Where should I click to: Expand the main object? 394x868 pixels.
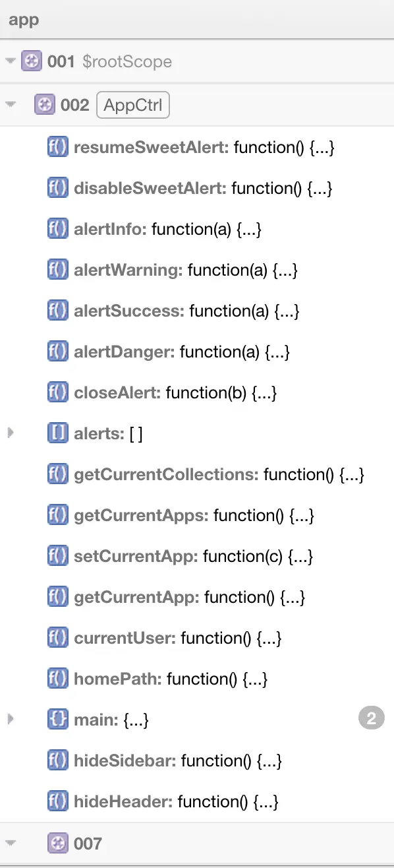tap(10, 720)
